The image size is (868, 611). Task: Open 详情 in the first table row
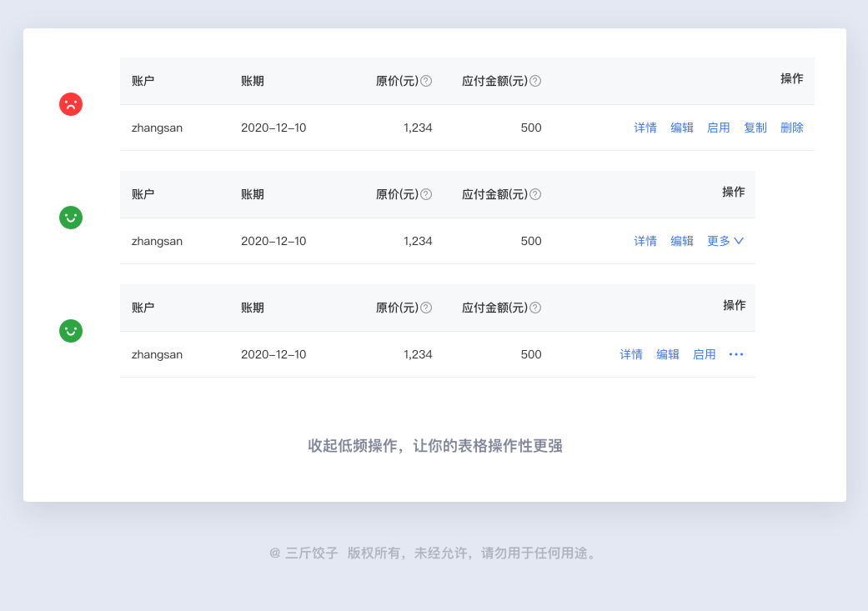645,128
